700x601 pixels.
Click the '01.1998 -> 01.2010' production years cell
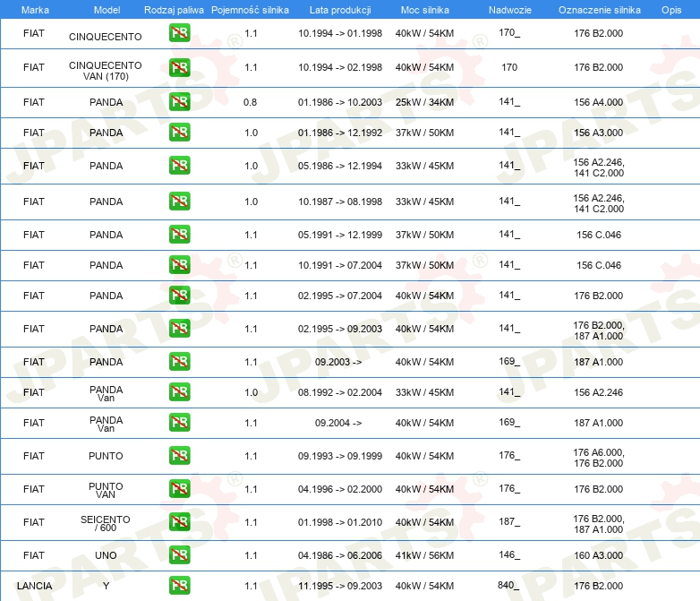click(340, 522)
